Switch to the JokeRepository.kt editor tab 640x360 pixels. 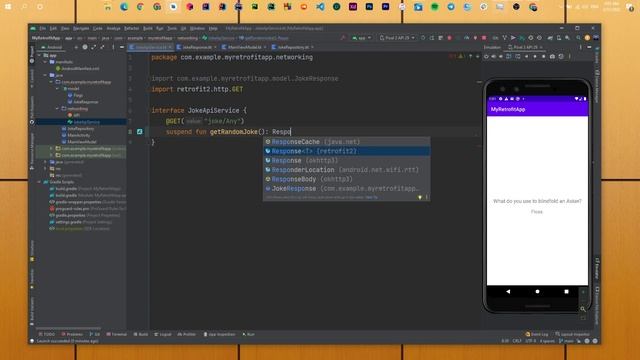click(x=292, y=47)
